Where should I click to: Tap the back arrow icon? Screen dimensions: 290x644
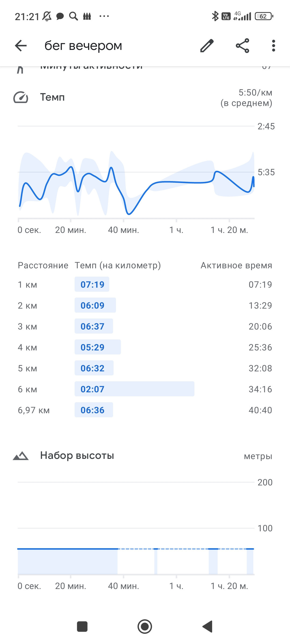21,46
